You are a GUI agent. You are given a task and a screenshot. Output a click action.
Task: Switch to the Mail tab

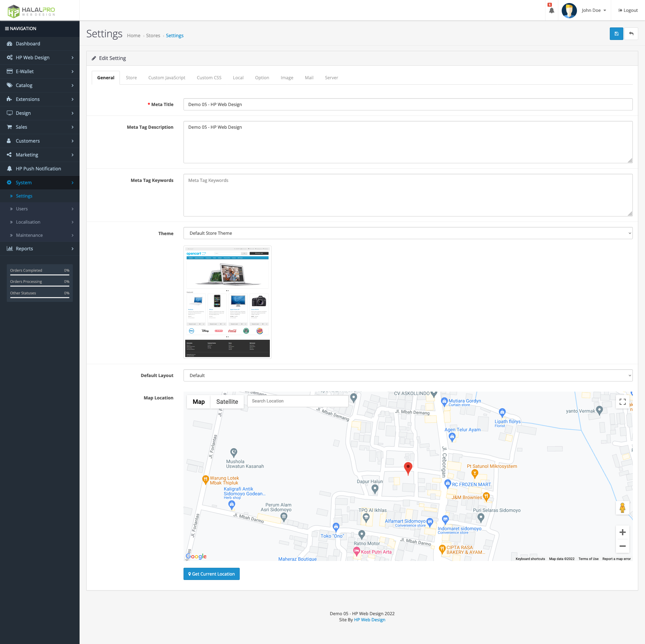[309, 78]
